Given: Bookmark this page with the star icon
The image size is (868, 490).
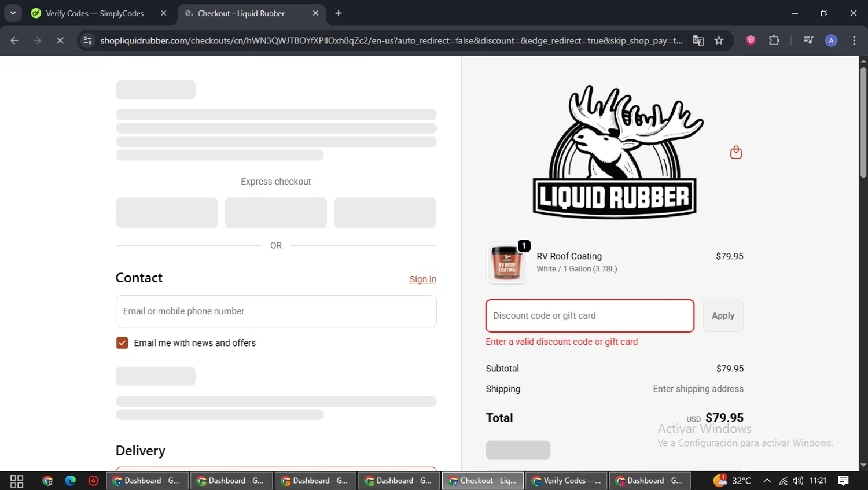Looking at the screenshot, I should pos(719,40).
